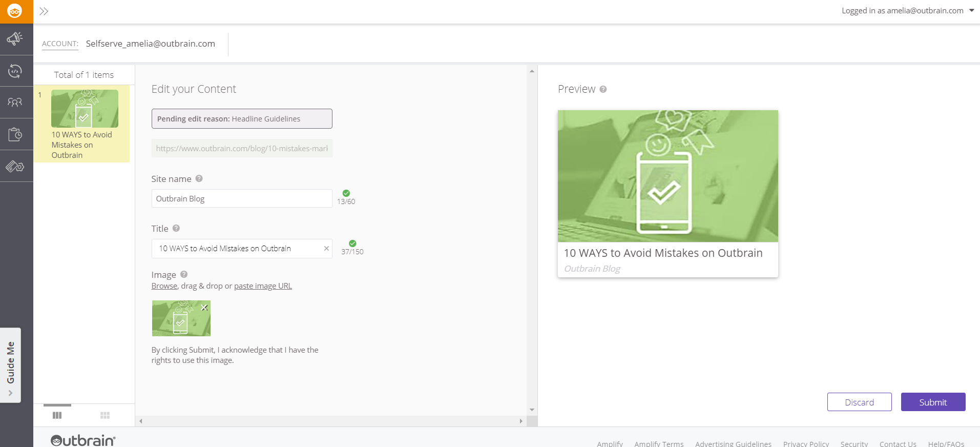Open the credit card settings sidebar icon
Viewport: 980px width, 447px height.
pyautogui.click(x=15, y=166)
